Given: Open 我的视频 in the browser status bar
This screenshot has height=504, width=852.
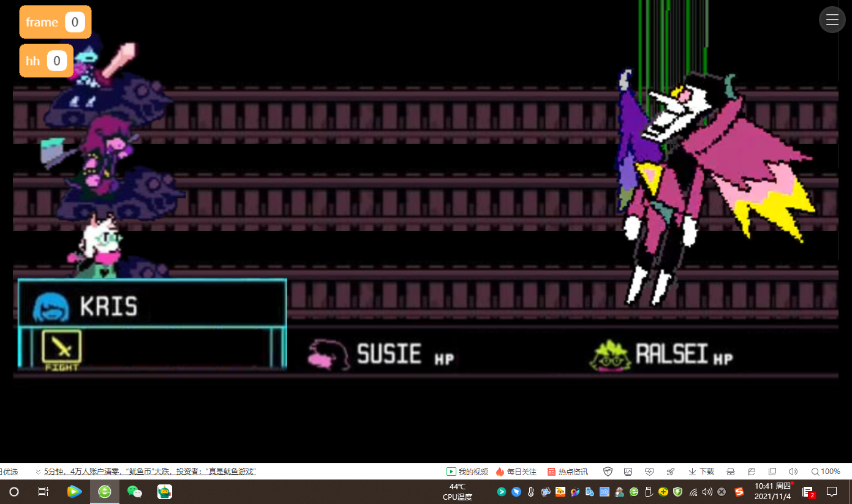Looking at the screenshot, I should 467,472.
